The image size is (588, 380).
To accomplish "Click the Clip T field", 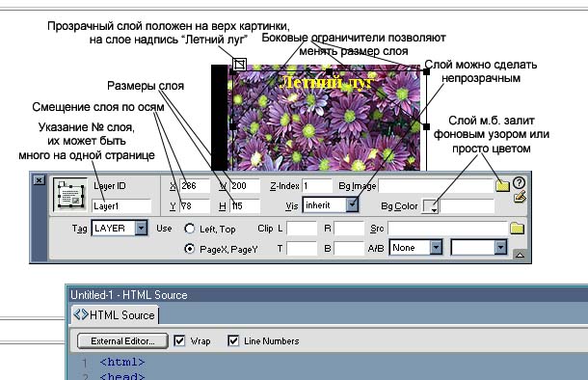I will (x=302, y=248).
